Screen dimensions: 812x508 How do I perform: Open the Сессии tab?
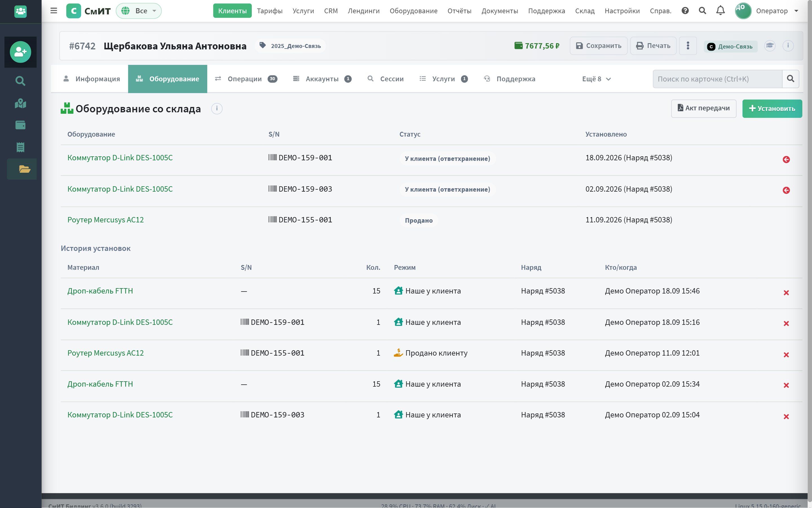coord(385,79)
